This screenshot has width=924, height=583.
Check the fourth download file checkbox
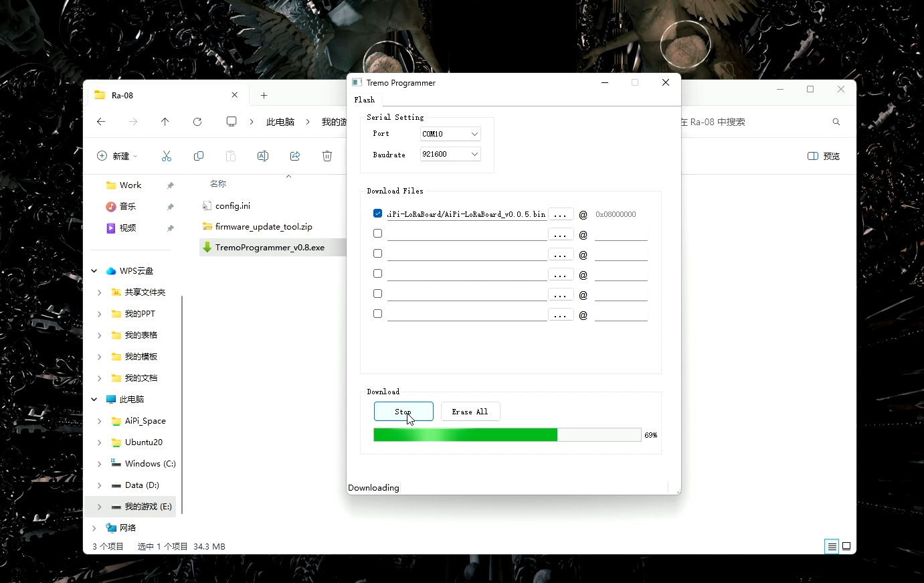pyautogui.click(x=378, y=274)
